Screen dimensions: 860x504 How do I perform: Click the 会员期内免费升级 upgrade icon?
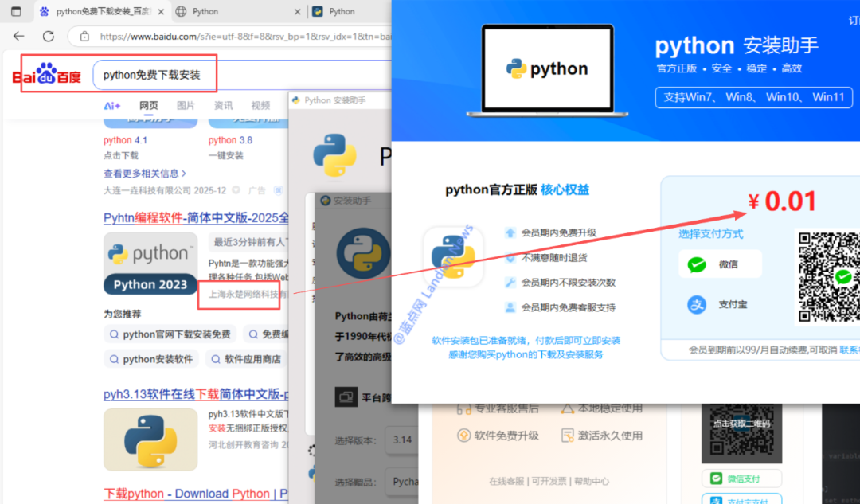click(x=510, y=232)
